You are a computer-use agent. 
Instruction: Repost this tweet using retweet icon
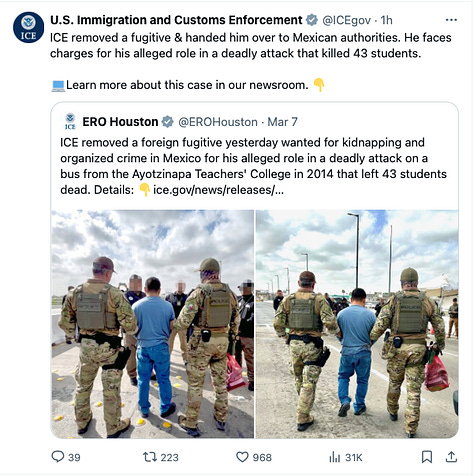pyautogui.click(x=150, y=457)
